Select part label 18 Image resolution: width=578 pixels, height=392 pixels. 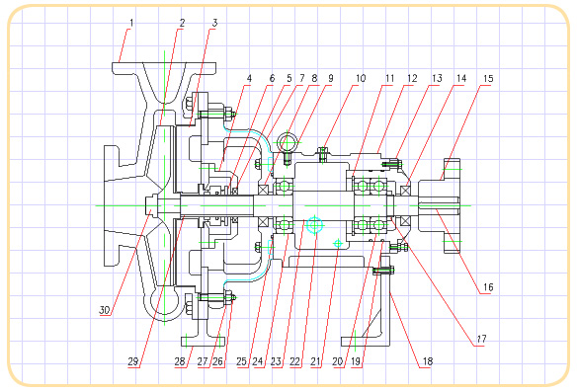tap(428, 361)
